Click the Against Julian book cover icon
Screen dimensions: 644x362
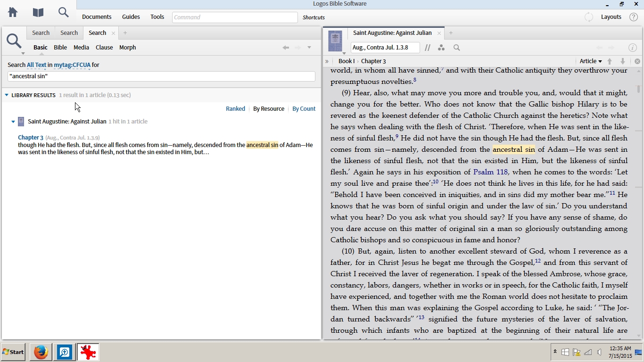[x=335, y=41]
